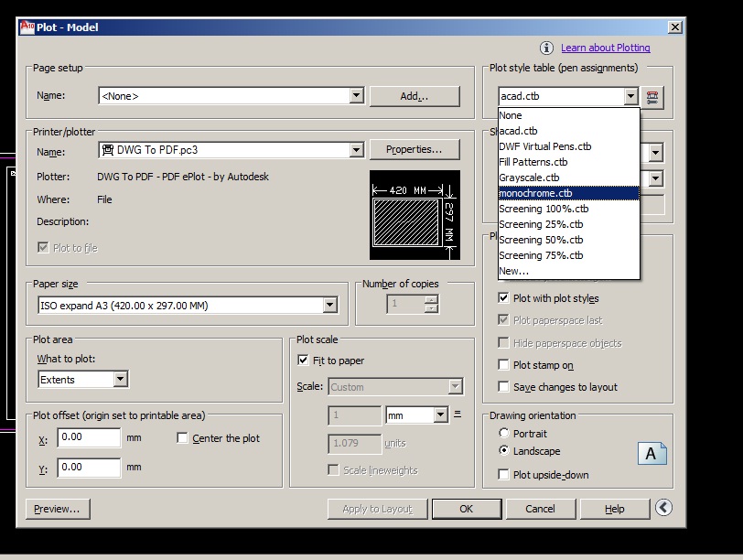Screen dimensions: 743x560
Task: Enable Plot stamp on
Action: (x=503, y=364)
